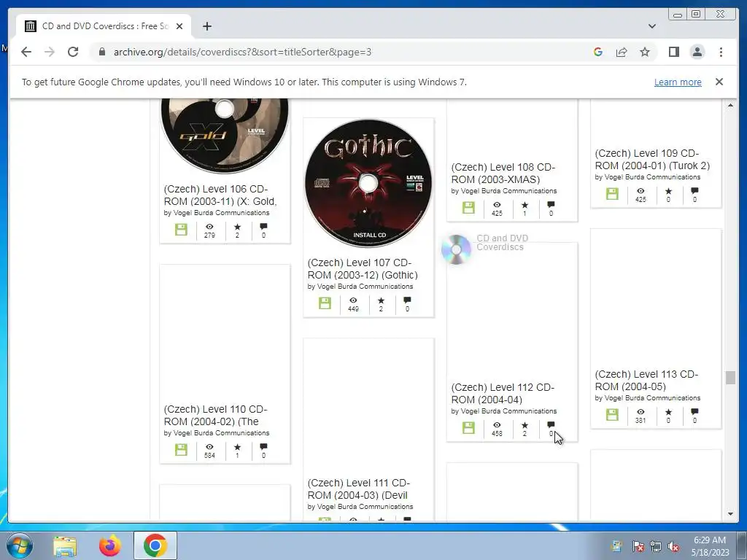The height and width of the screenshot is (560, 747).
Task: Click the scrollbar up arrow
Action: tap(729, 105)
